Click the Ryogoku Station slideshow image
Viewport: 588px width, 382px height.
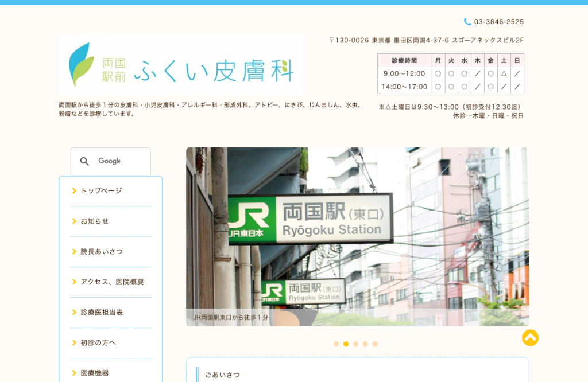[357, 236]
